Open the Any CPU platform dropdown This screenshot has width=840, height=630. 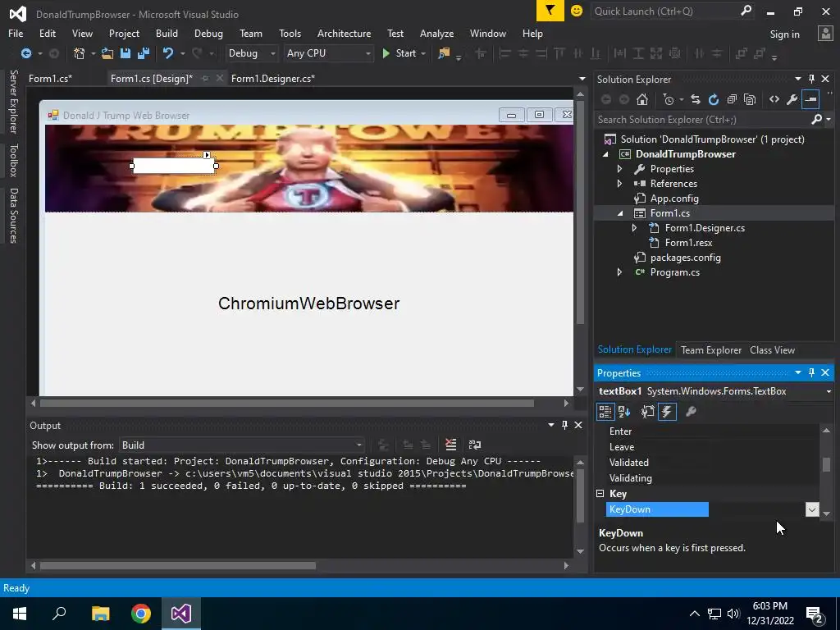click(368, 53)
